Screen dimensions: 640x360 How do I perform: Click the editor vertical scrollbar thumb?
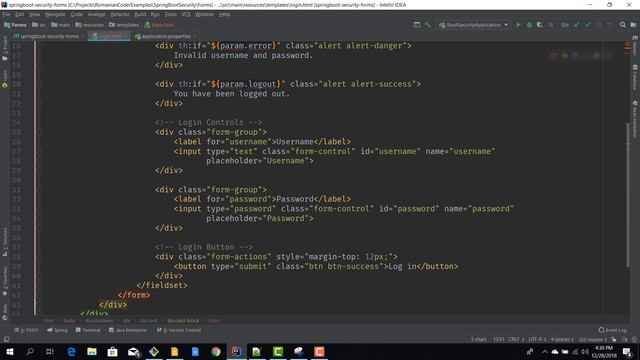[x=627, y=195]
